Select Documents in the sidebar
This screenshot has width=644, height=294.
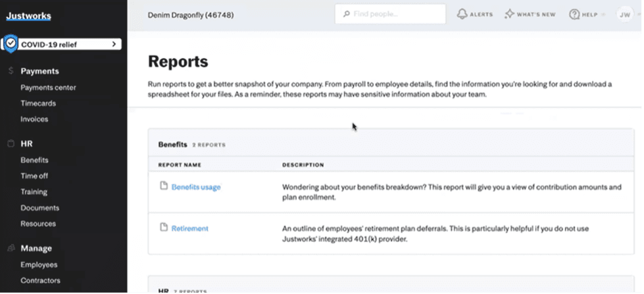[x=38, y=207]
